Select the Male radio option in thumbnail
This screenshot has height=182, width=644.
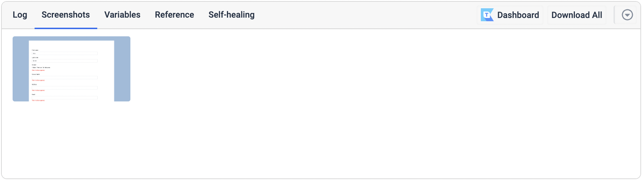click(x=34, y=68)
